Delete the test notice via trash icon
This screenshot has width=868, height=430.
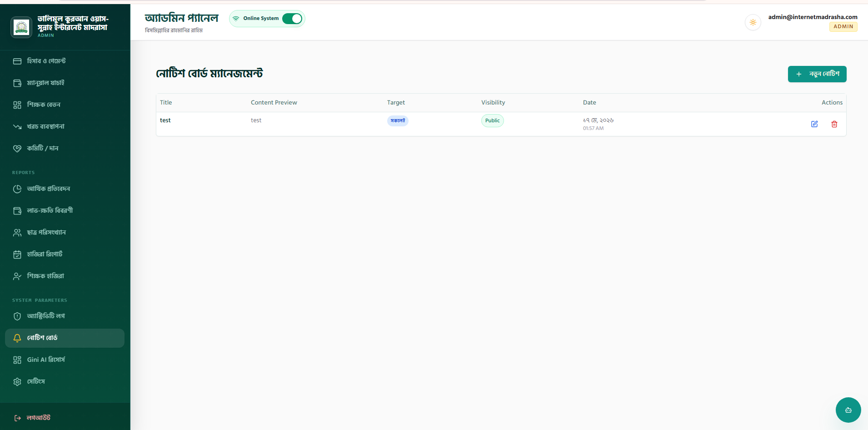point(834,124)
